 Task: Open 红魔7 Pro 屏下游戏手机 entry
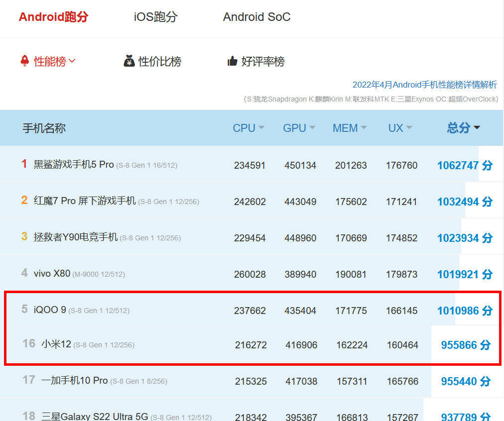(85, 201)
